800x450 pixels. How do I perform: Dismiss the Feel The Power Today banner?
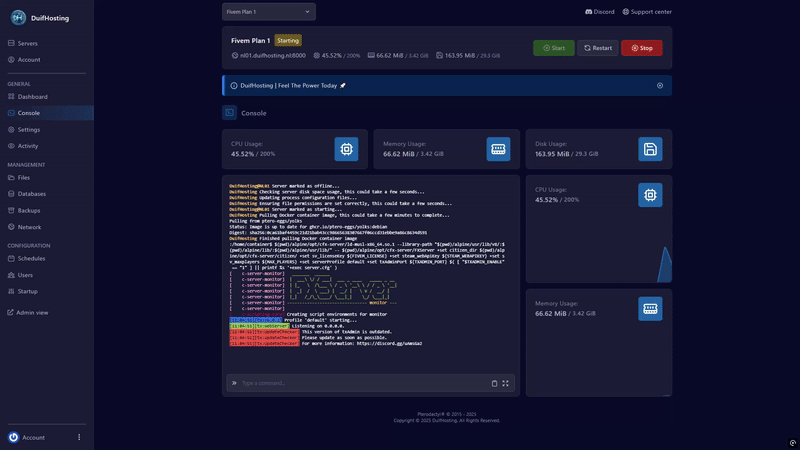coord(660,86)
